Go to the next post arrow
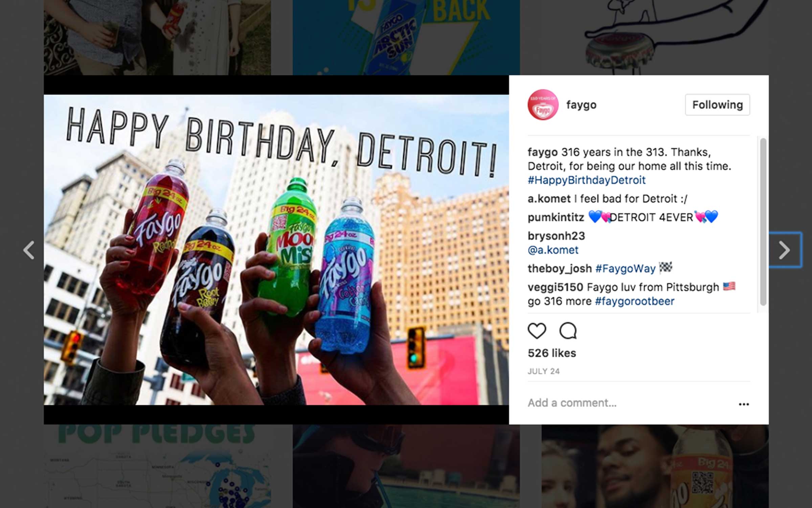The width and height of the screenshot is (812, 508). (784, 250)
